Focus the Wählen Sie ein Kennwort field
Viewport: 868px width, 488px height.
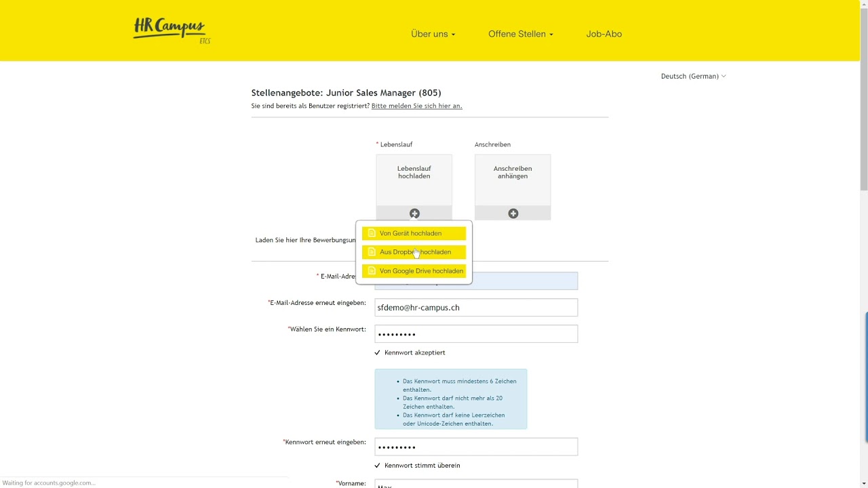coord(476,334)
